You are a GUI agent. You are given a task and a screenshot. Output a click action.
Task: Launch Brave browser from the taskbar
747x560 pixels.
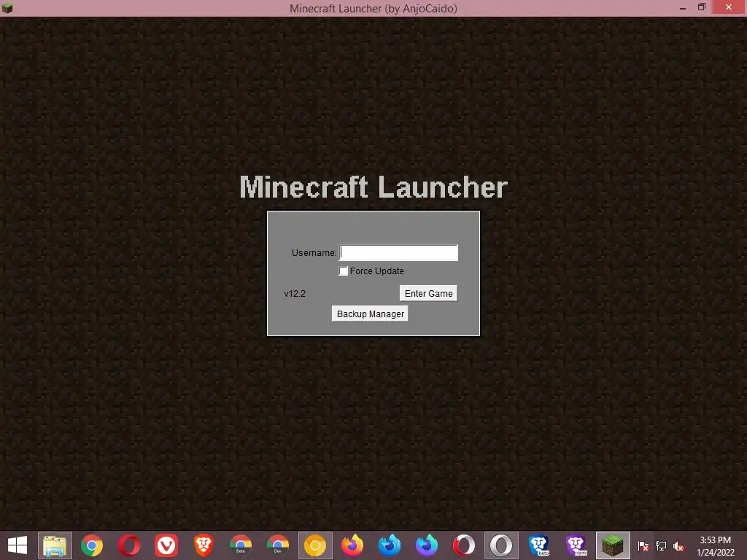tap(204, 545)
